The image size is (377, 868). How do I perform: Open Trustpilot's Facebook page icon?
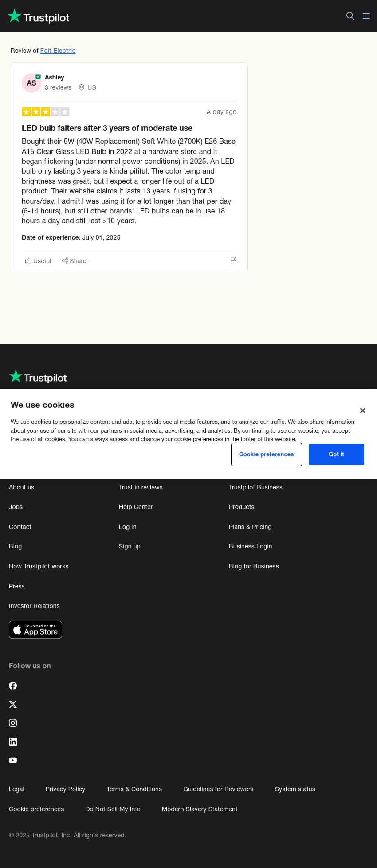click(13, 686)
